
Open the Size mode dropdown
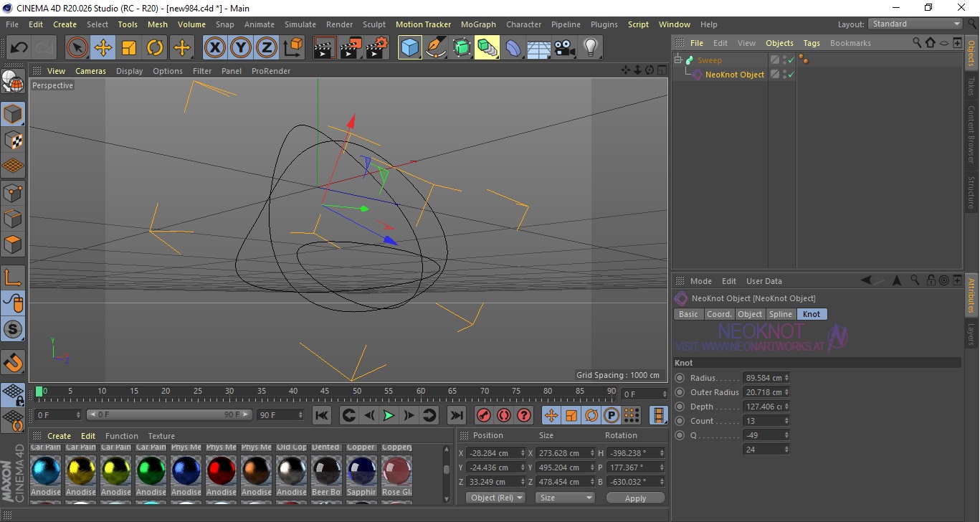click(x=566, y=498)
